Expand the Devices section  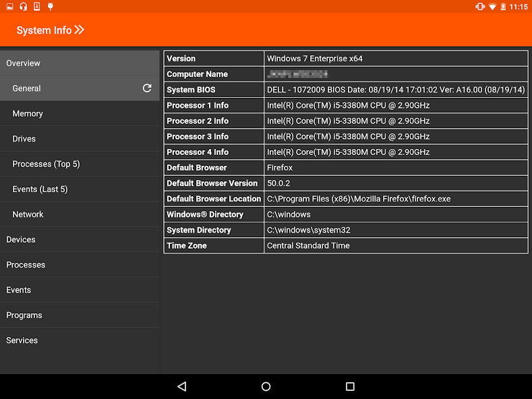tap(80, 240)
